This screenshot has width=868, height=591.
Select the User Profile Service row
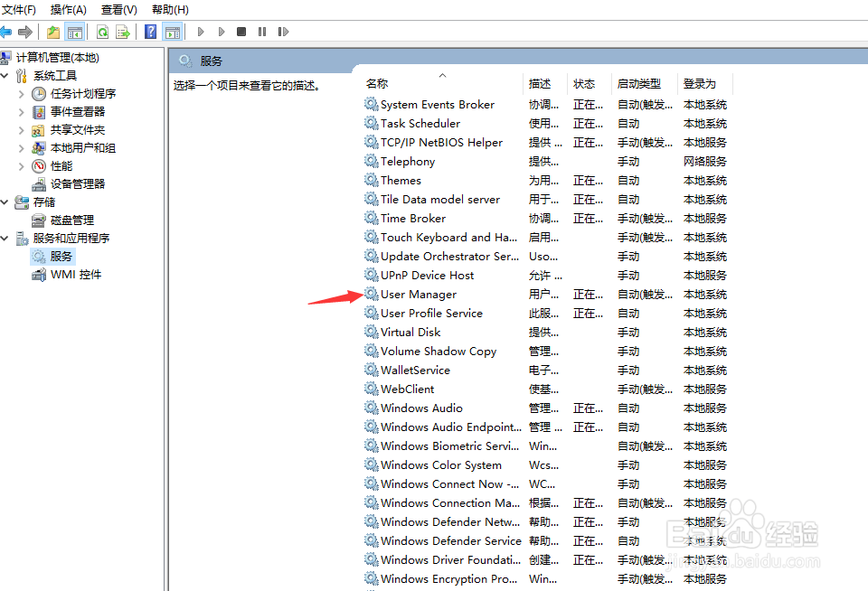(x=546, y=314)
